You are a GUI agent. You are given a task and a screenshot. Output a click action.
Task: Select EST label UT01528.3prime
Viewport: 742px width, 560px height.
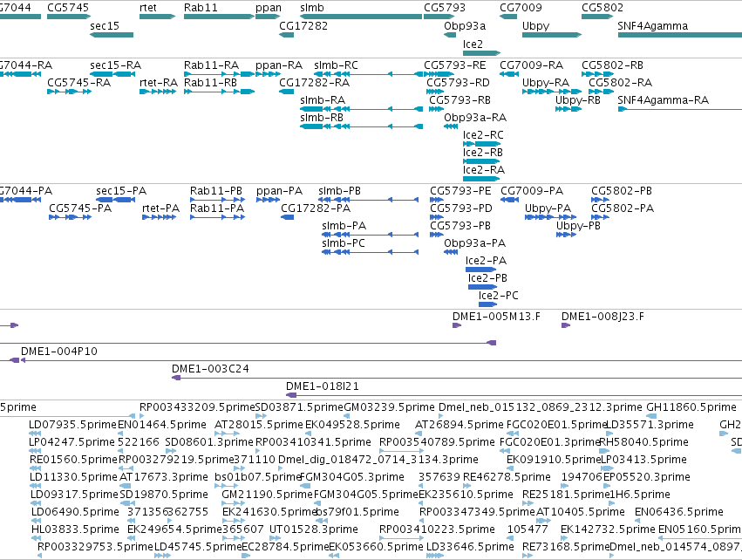pyautogui.click(x=314, y=529)
